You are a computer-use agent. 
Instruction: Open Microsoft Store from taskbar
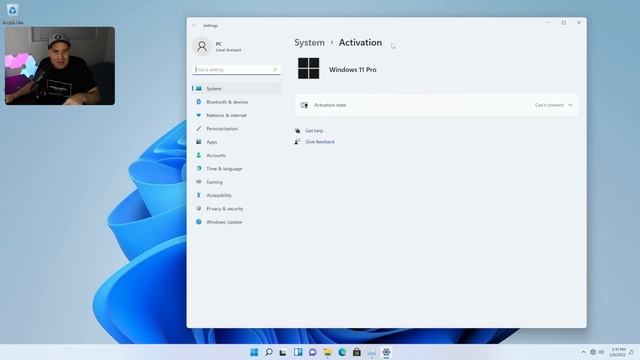(357, 352)
